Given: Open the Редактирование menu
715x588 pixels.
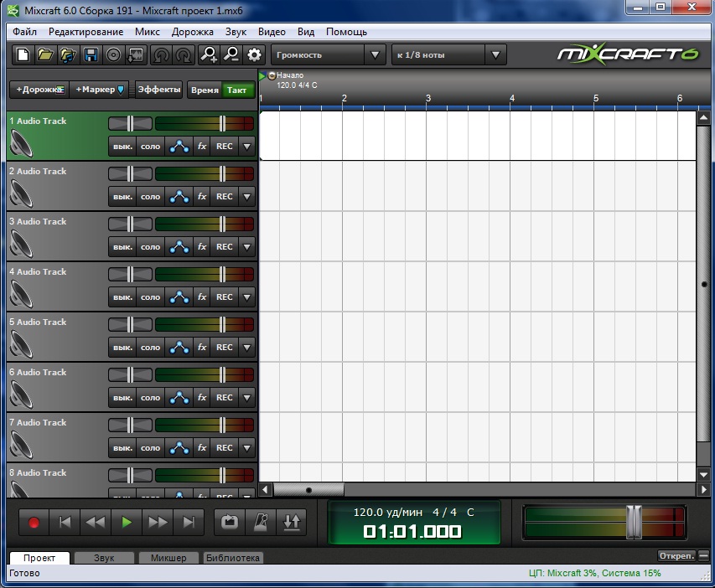Looking at the screenshot, I should click(x=85, y=32).
